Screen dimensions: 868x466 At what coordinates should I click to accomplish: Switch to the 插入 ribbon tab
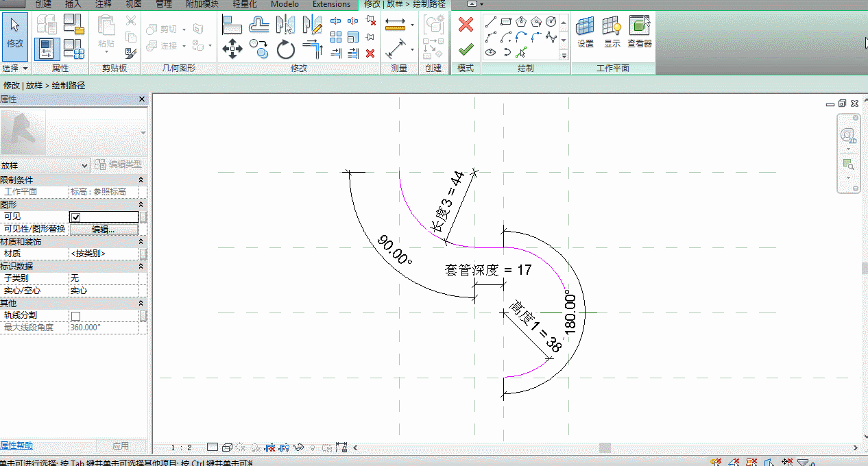tap(73, 4)
